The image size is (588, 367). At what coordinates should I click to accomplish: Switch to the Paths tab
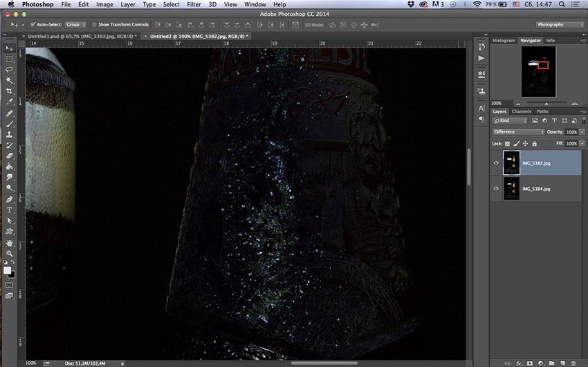pos(542,111)
